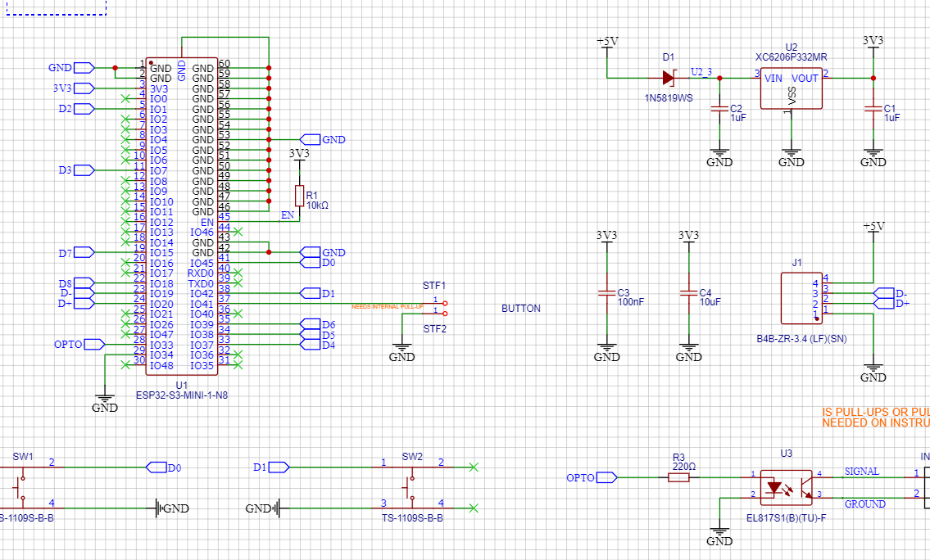Select the D1 1N5819WS diode symbol
Image resolution: width=930 pixels, height=560 pixels.
(669, 79)
